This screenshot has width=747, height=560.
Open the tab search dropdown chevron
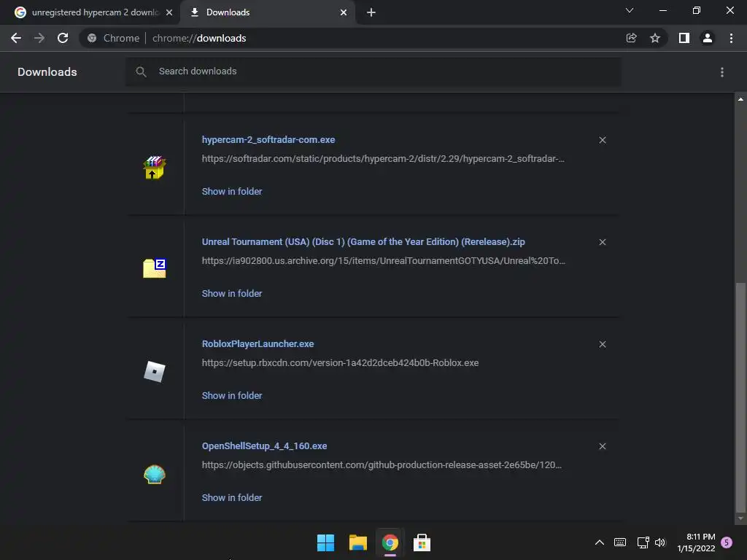tap(630, 10)
